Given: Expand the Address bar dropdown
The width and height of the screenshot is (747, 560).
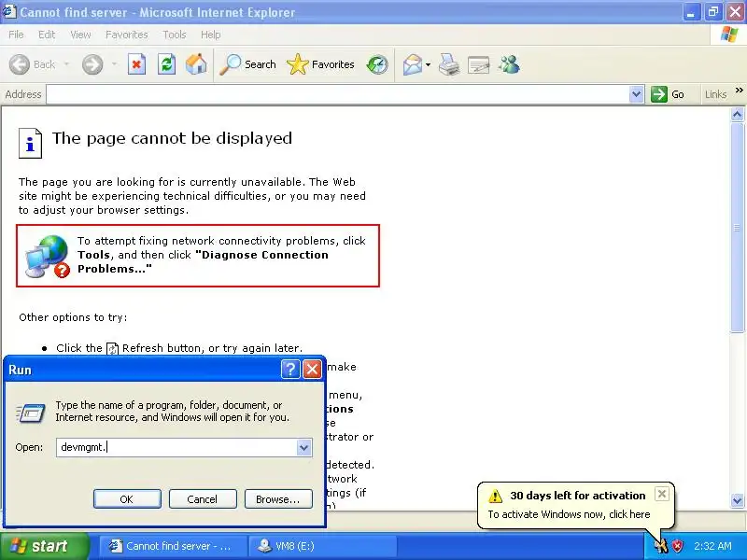Looking at the screenshot, I should (x=637, y=94).
